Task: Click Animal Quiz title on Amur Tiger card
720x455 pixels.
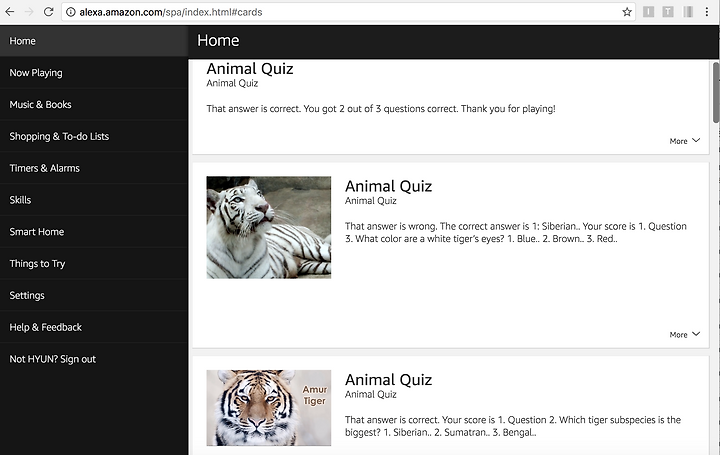Action: click(x=388, y=380)
